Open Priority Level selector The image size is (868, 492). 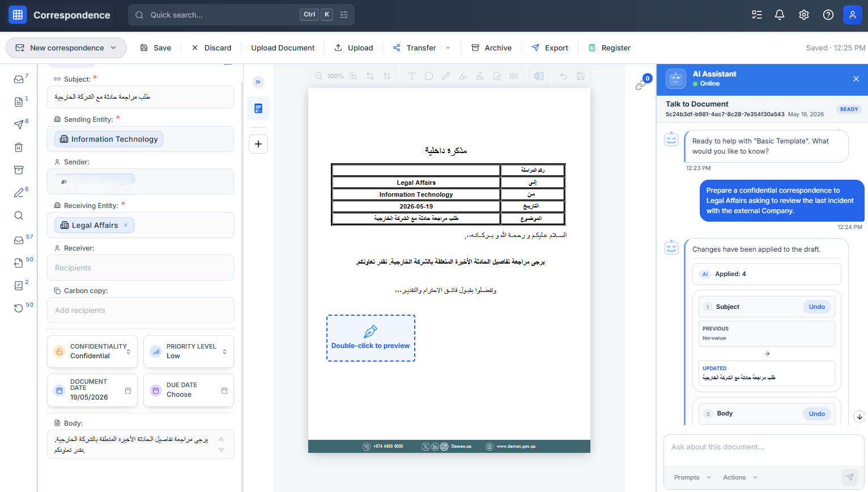coord(189,351)
